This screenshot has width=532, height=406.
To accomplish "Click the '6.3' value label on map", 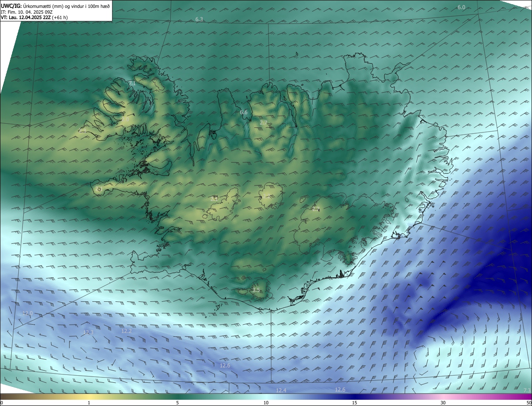I will click(199, 20).
